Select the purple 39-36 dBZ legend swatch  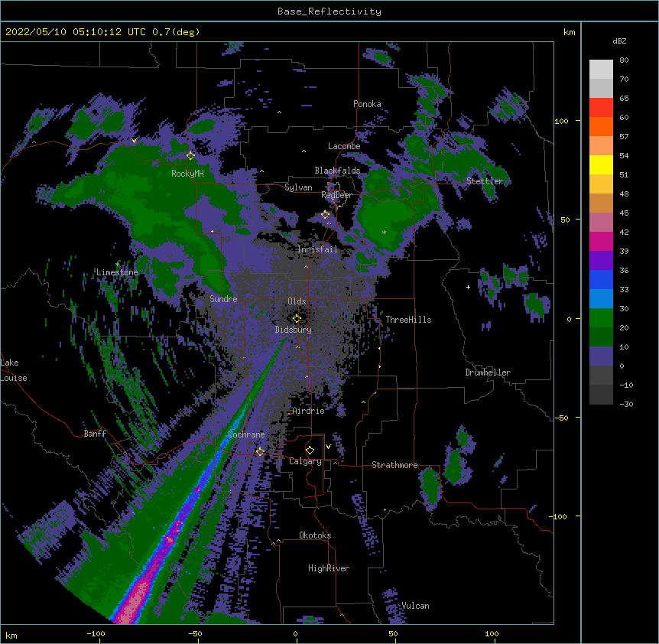coord(601,261)
